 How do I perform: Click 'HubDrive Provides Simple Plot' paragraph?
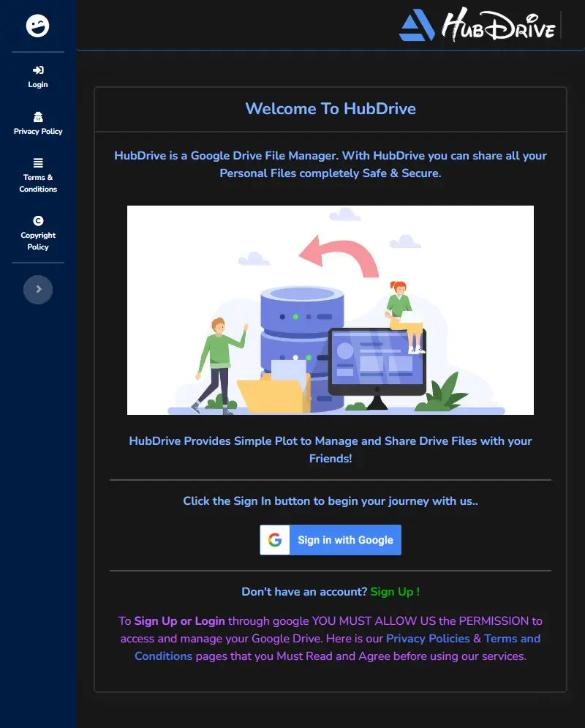(x=331, y=449)
